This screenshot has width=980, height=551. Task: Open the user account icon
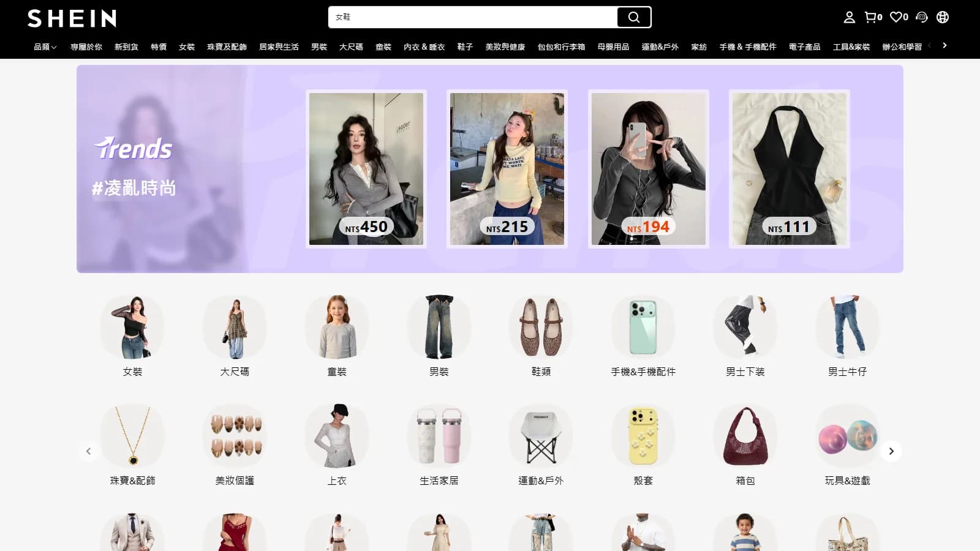point(849,17)
